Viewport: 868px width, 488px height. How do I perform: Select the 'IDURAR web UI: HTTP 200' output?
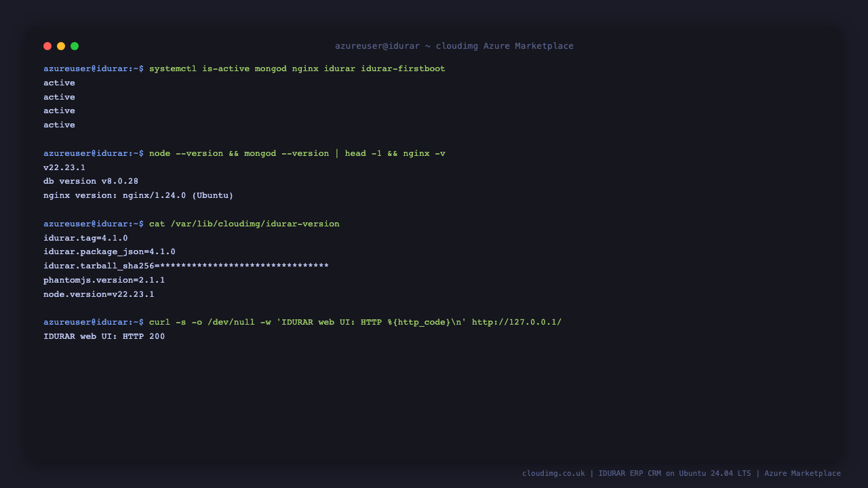coord(104,337)
